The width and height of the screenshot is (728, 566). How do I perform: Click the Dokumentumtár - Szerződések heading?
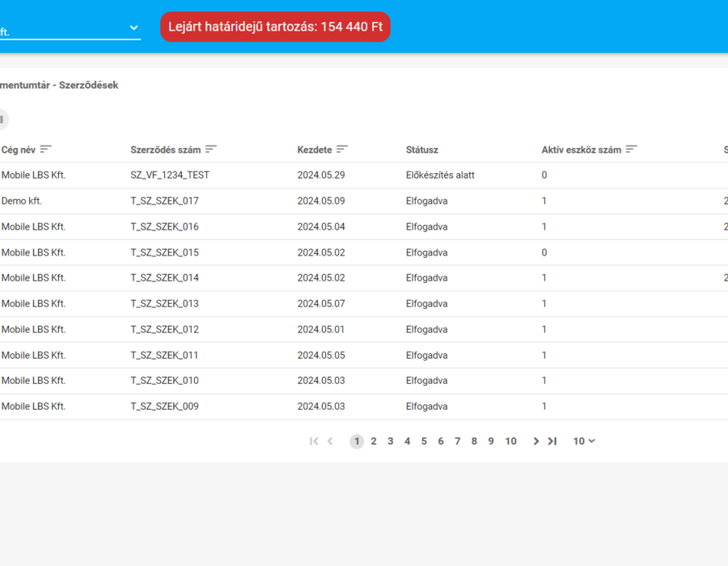(59, 86)
